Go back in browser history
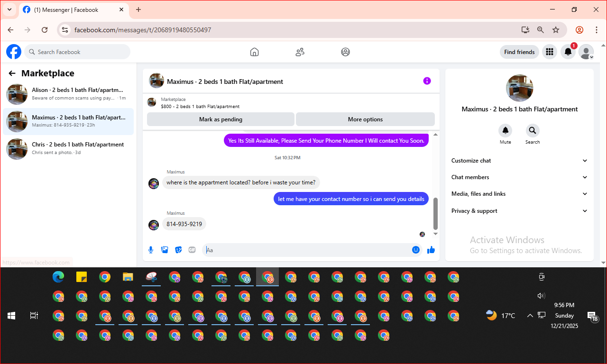 pos(10,30)
